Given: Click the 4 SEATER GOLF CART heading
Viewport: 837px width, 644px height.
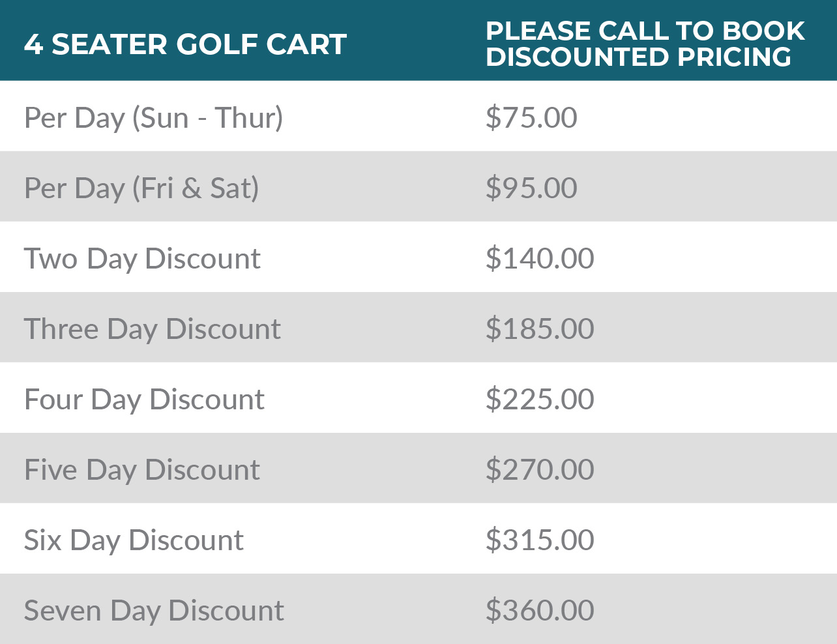Looking at the screenshot, I should pyautogui.click(x=185, y=44).
